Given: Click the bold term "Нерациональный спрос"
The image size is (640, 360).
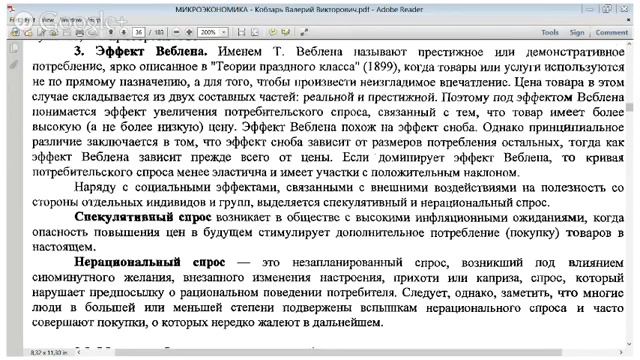Looking at the screenshot, I should (x=149, y=262).
